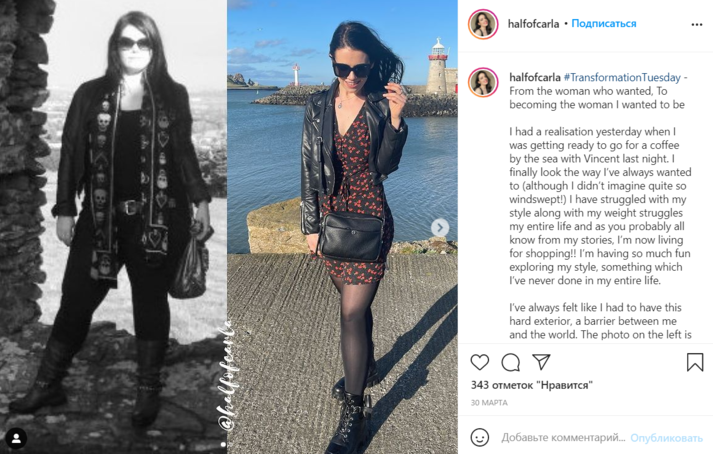Viewport: 713px width, 454px height.
Task: Open the three-dots options menu
Action: point(697,25)
